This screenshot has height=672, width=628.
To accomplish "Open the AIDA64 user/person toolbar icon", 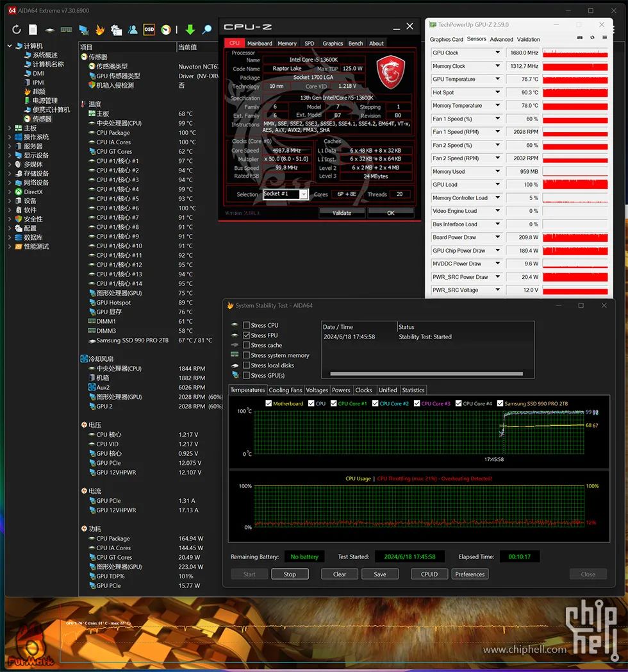I will point(133,29).
